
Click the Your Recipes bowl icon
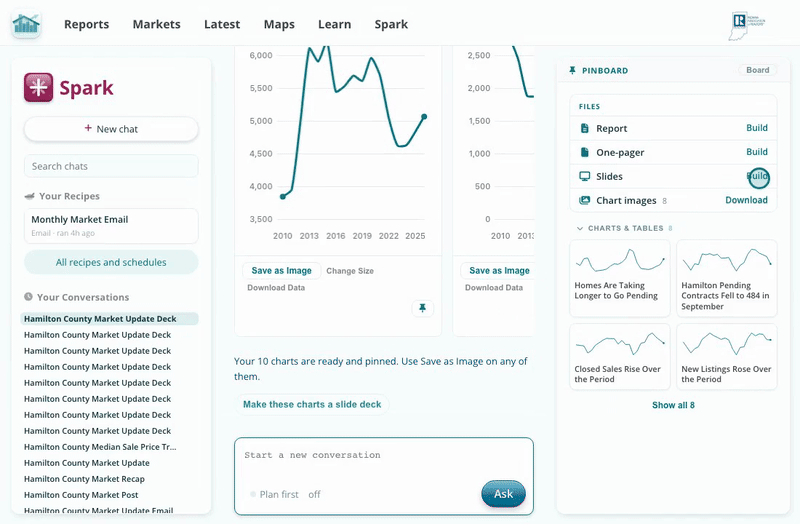(x=30, y=196)
